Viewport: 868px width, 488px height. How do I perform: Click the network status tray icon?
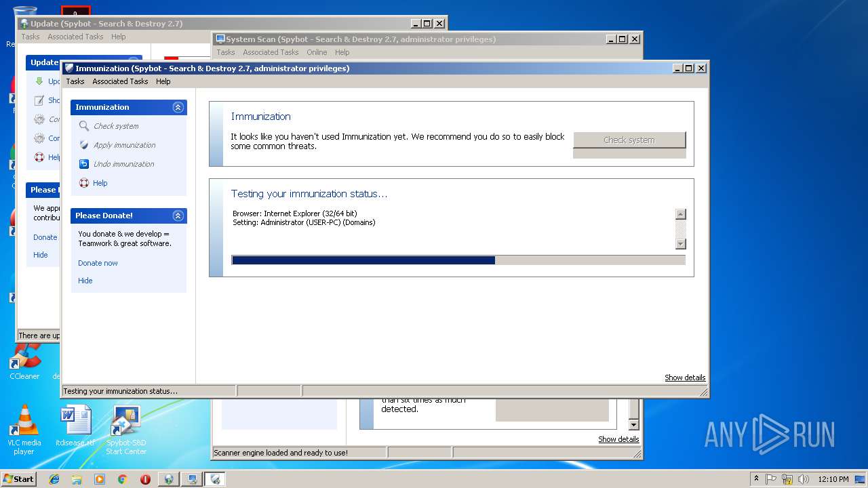(x=787, y=479)
